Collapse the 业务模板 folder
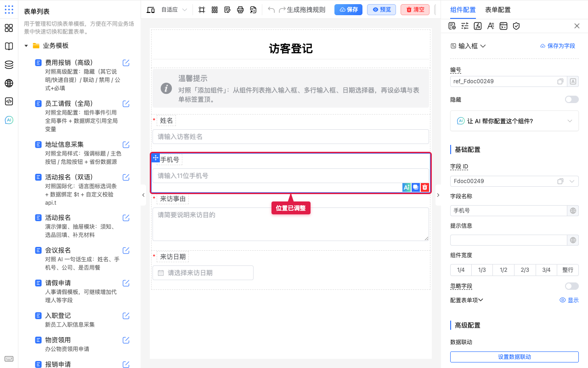The width and height of the screenshot is (588, 368). pos(26,46)
